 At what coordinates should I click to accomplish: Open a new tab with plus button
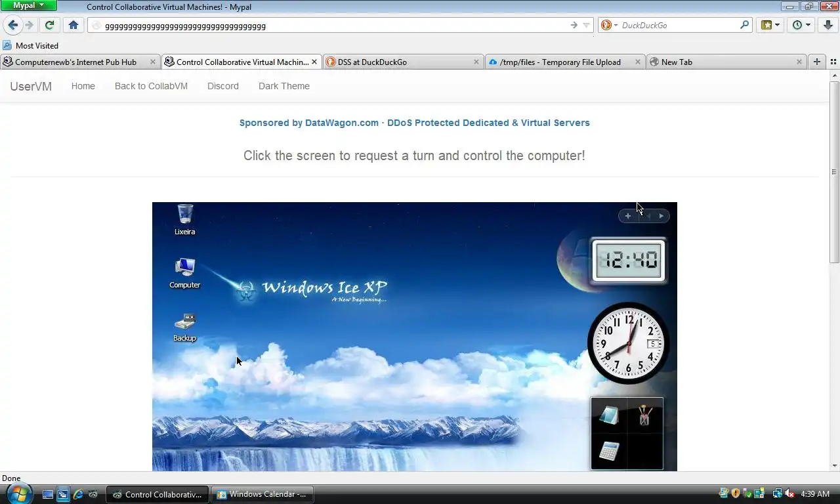pyautogui.click(x=817, y=62)
